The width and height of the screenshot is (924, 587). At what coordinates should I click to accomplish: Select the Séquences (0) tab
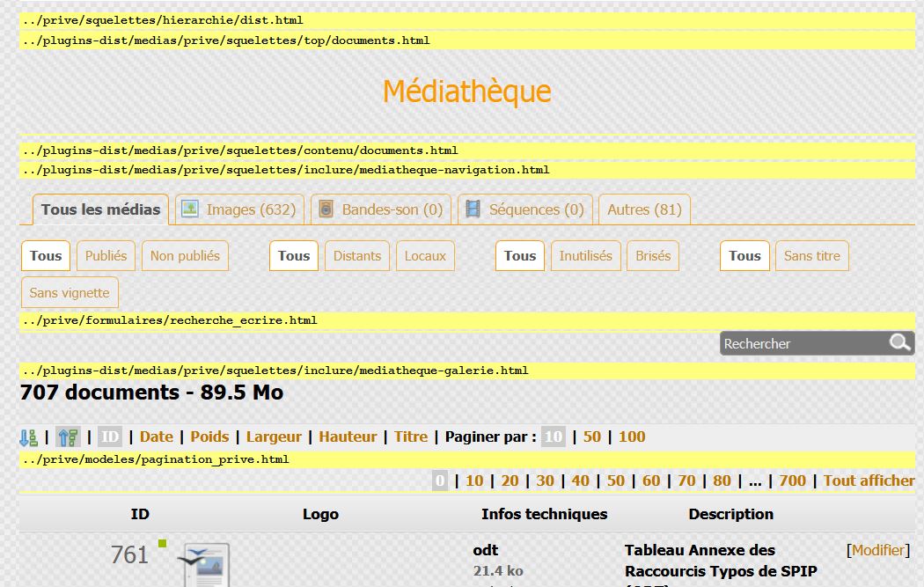[x=524, y=209]
